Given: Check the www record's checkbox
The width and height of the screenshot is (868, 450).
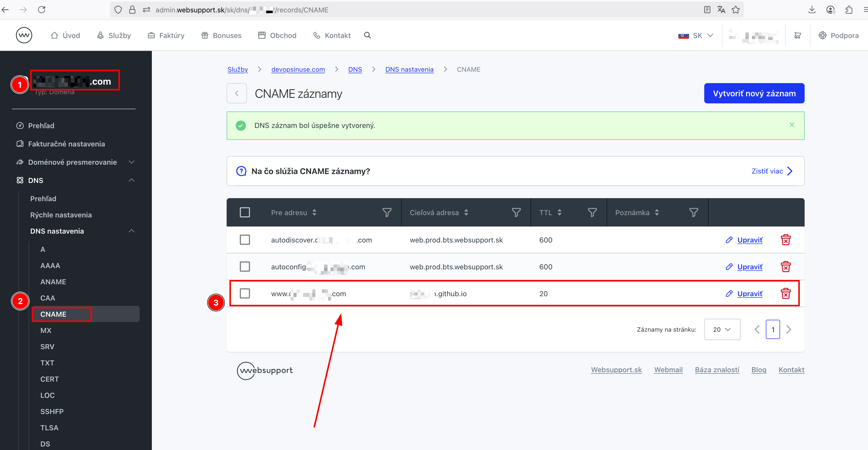Looking at the screenshot, I should 245,293.
